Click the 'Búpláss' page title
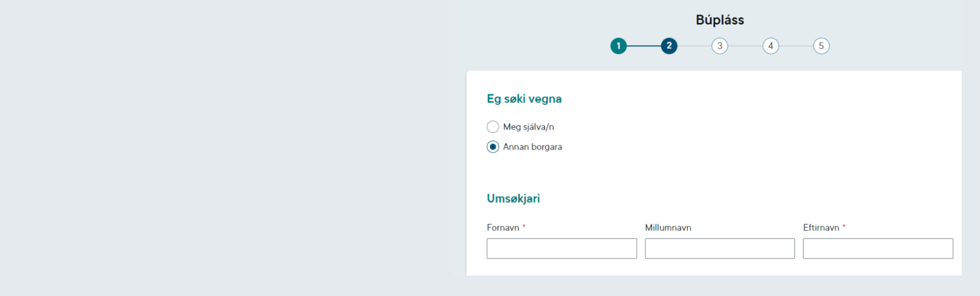Viewport: 980px width, 296px height. pyautogui.click(x=719, y=20)
